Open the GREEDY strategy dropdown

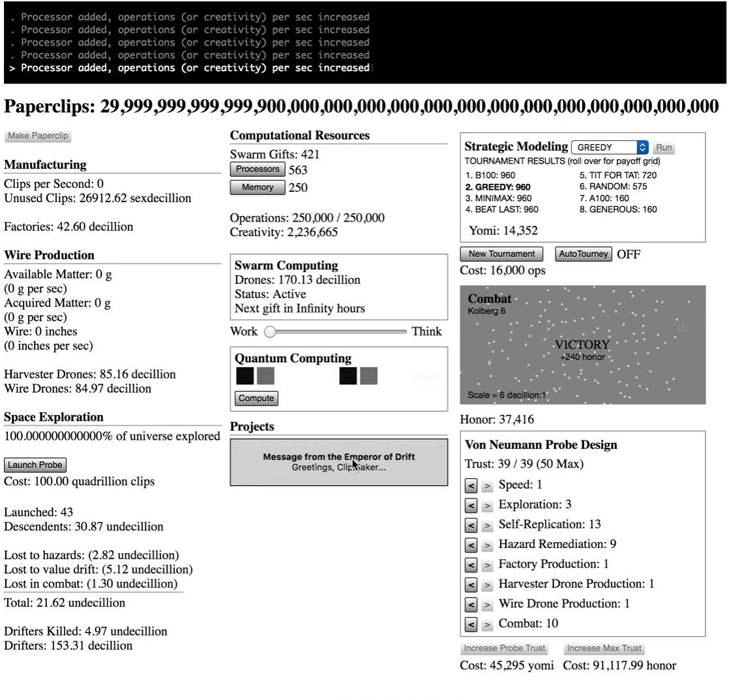pos(609,147)
